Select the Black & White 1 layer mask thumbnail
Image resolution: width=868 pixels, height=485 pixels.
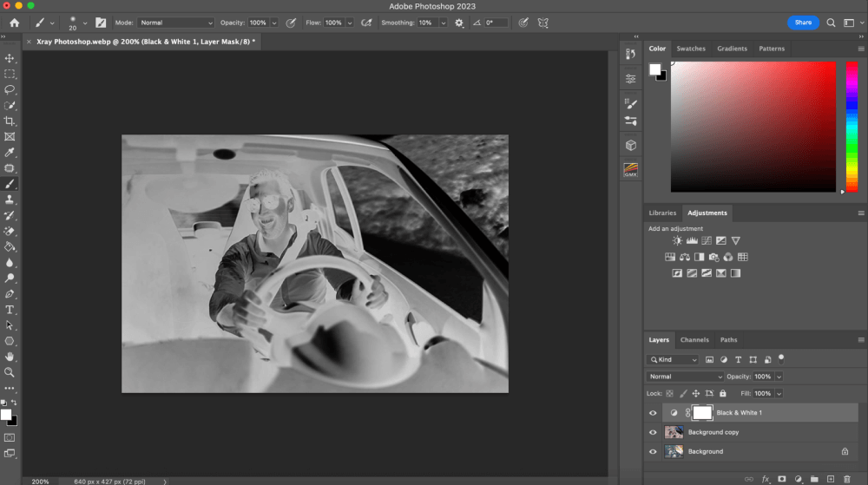702,413
